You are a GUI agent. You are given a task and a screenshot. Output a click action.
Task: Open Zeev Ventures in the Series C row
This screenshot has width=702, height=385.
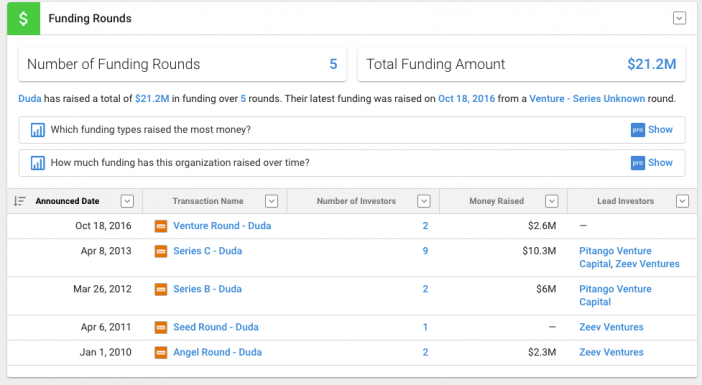click(x=647, y=264)
